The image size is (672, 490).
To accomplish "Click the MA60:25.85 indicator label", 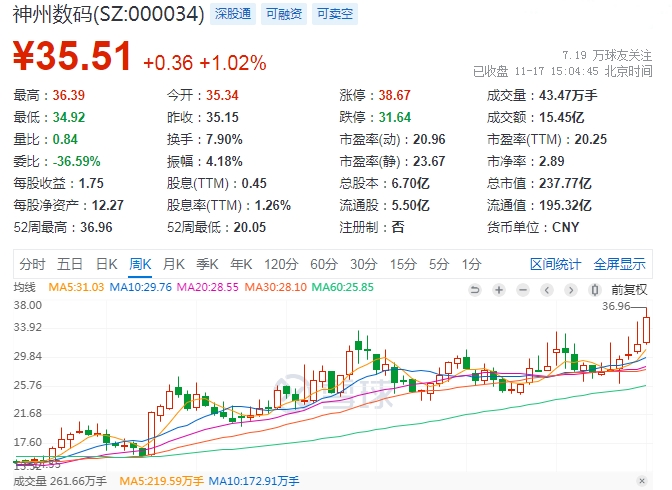I will point(342,287).
